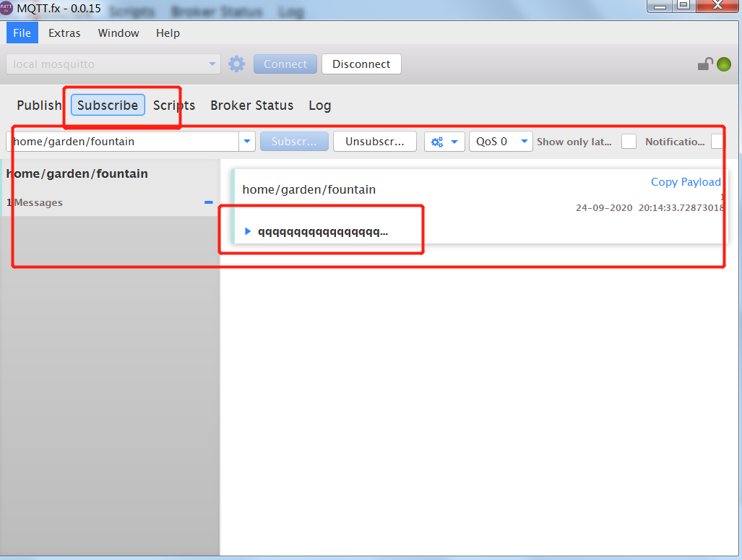Viewport: 742px width, 560px height.
Task: Open the topic field dropdown arrow
Action: click(247, 141)
